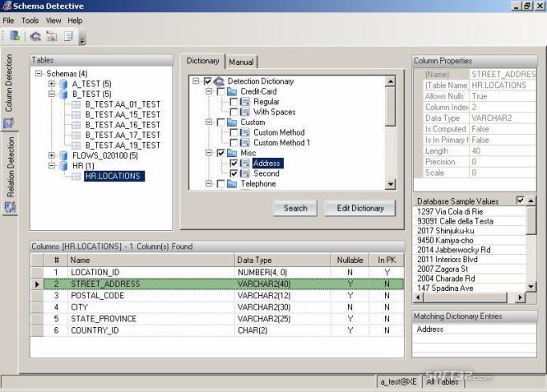This screenshot has width=547, height=392.
Task: Click the All Tables status button
Action: (x=443, y=381)
